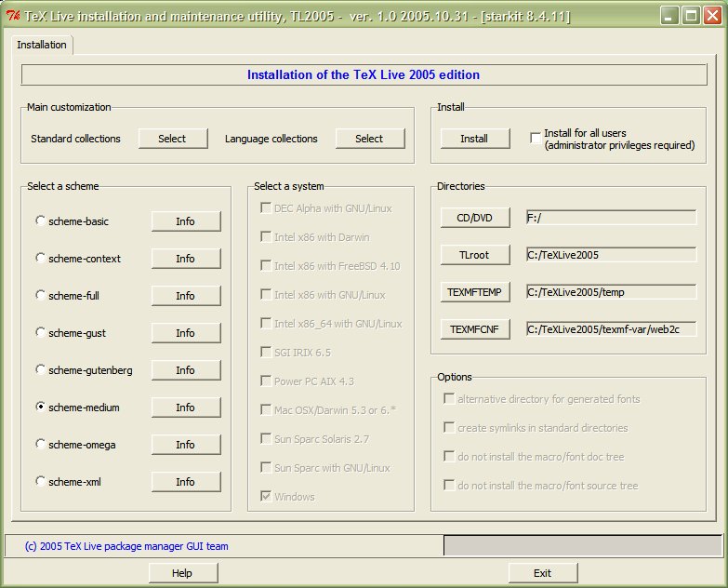This screenshot has height=588, width=728.
Task: Edit the texmf-var/web2c path field
Action: pos(612,328)
